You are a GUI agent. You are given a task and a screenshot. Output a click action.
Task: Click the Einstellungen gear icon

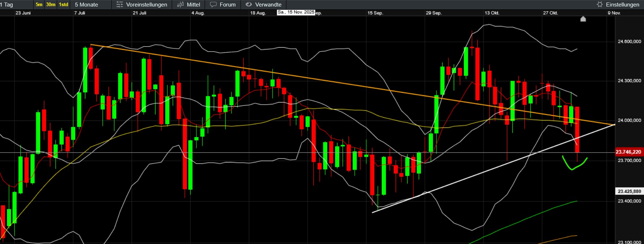click(x=600, y=5)
